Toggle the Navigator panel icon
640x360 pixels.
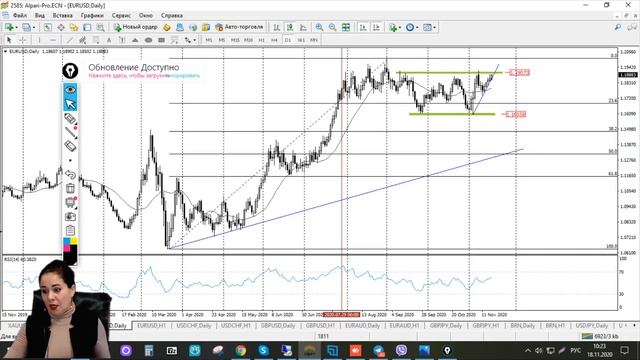[74, 27]
